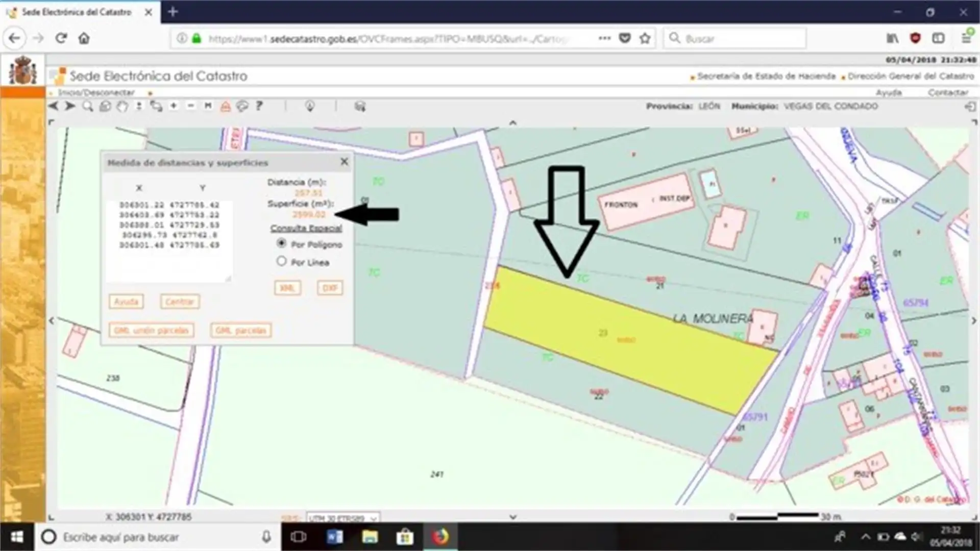980x551 pixels.
Task: Click the browser address bar URL
Action: (x=388, y=39)
